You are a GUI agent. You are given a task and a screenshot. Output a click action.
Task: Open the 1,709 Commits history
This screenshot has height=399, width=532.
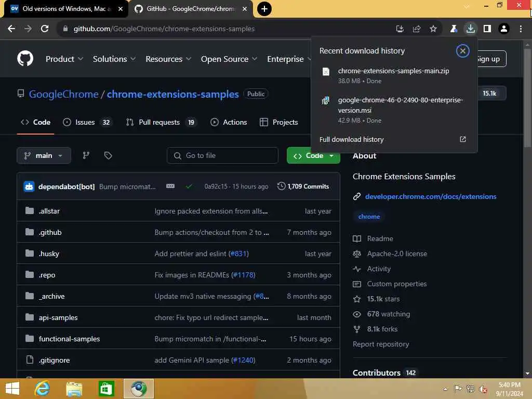point(303,187)
